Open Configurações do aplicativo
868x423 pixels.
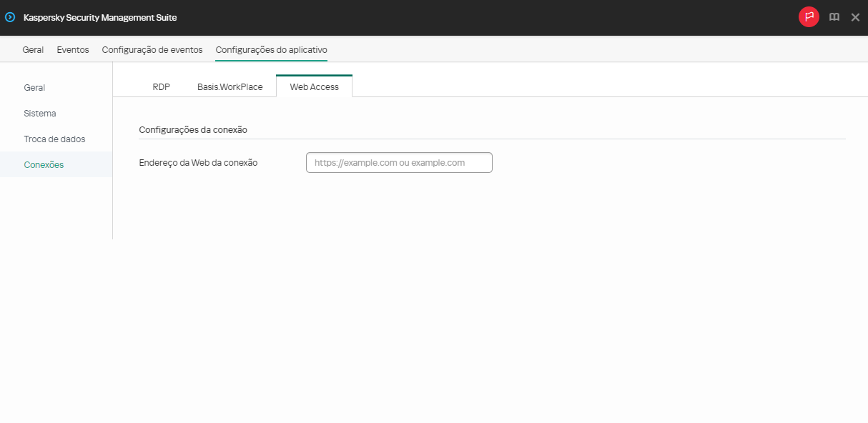tap(271, 49)
